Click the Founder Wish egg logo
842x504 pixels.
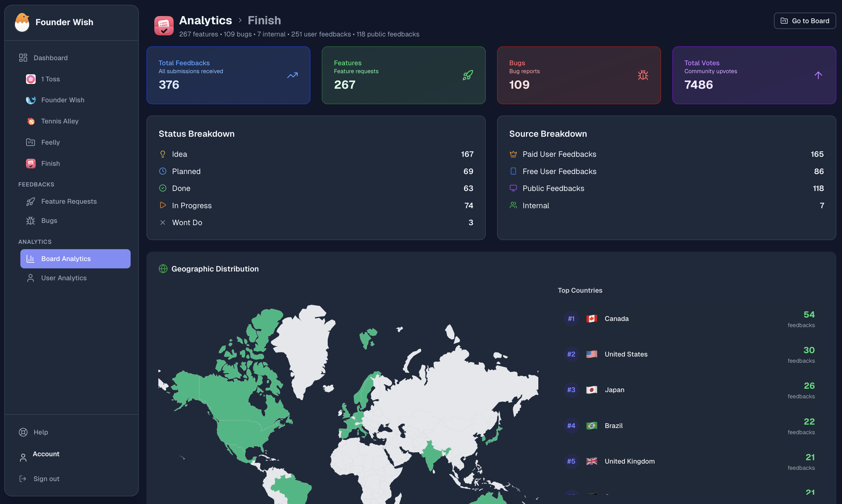pyautogui.click(x=22, y=22)
